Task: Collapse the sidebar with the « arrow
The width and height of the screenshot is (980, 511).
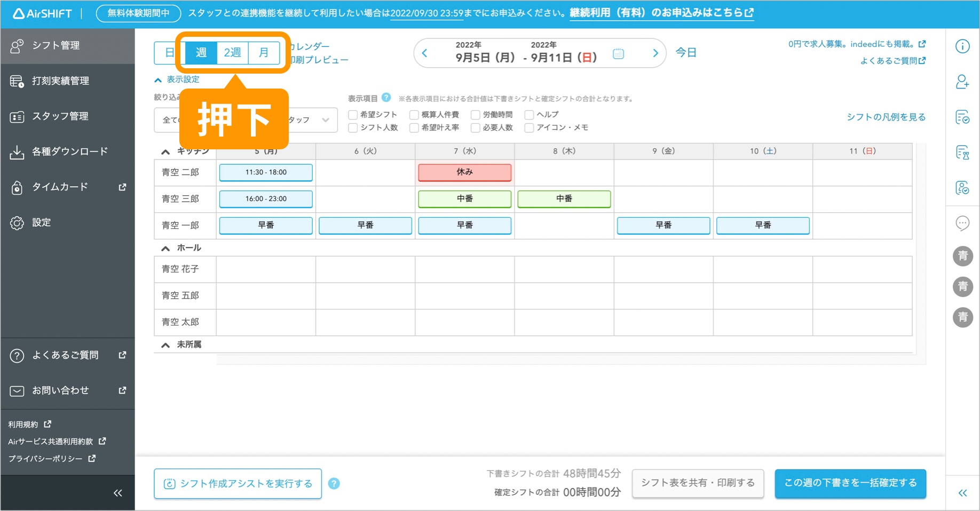Action: point(118,492)
